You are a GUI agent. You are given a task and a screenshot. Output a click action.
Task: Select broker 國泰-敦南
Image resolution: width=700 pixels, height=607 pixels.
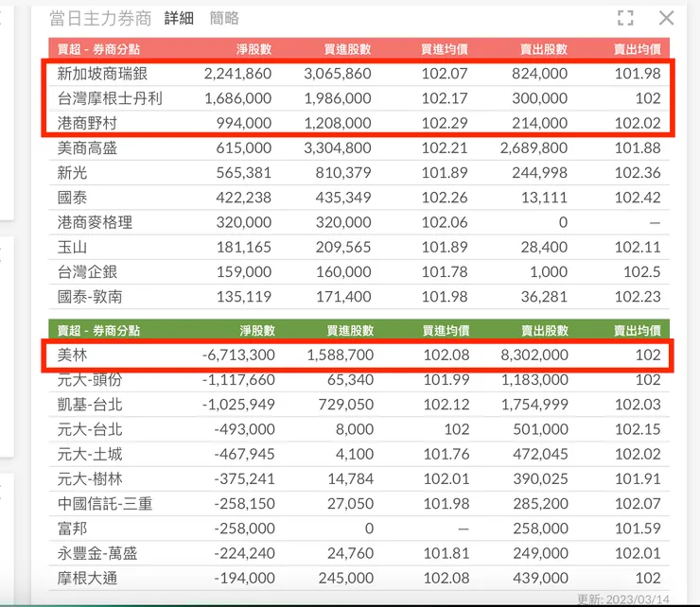[x=90, y=297]
